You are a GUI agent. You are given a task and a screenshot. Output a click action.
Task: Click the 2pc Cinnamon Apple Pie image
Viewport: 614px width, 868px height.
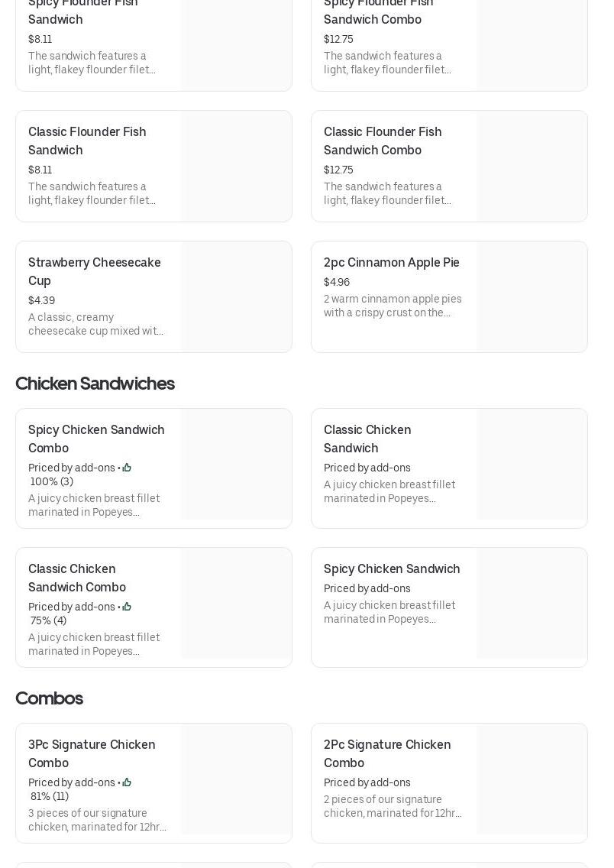point(532,296)
